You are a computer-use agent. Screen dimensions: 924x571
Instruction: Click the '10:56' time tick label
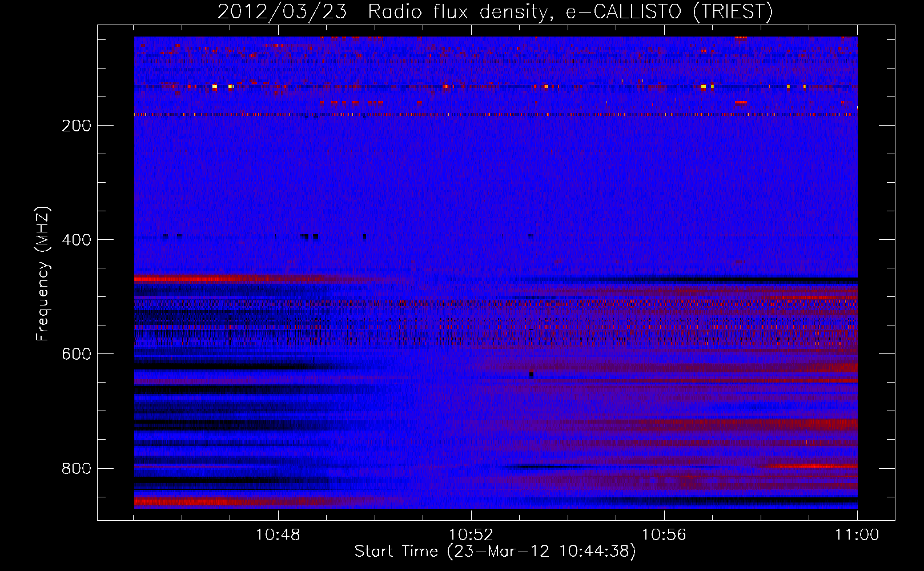point(664,535)
